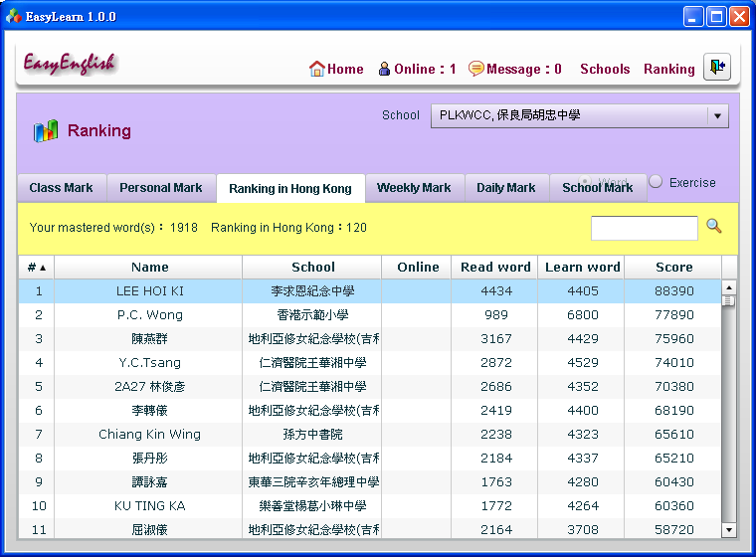Click the magnifier search icon
756x557 pixels.
(x=714, y=226)
